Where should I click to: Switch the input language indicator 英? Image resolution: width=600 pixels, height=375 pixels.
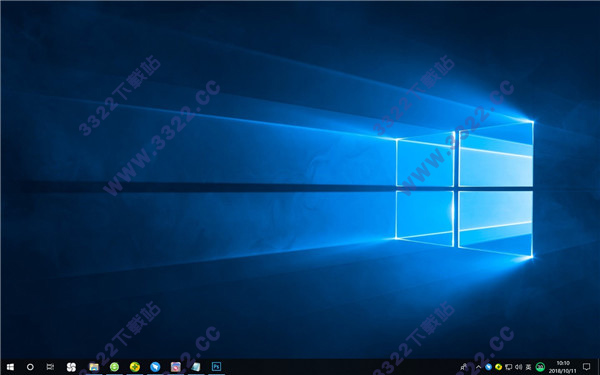coord(528,367)
